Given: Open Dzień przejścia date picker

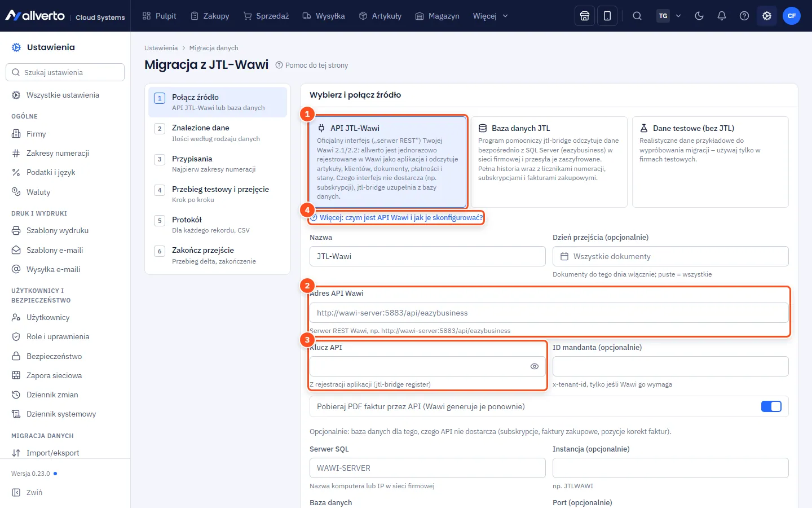Looking at the screenshot, I should [x=670, y=256].
